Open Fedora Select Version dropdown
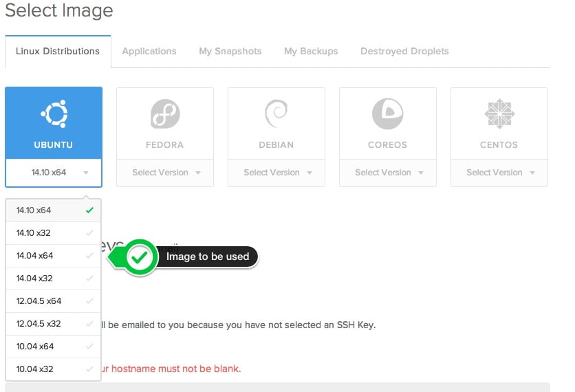The height and width of the screenshot is (392, 575). click(165, 173)
